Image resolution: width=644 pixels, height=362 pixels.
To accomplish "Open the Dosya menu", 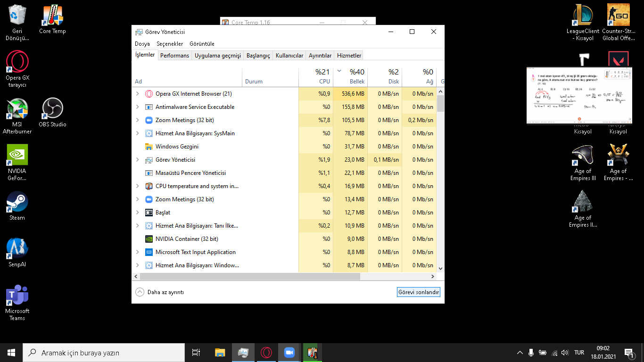I will (x=142, y=44).
